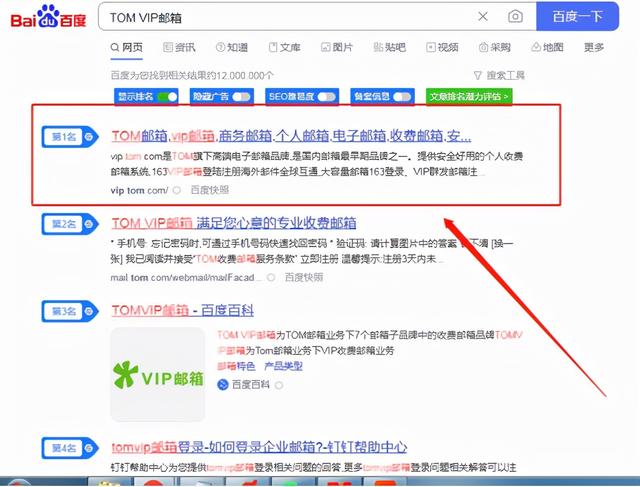
Task: Expand the 更多 search categories
Action: coord(594,47)
